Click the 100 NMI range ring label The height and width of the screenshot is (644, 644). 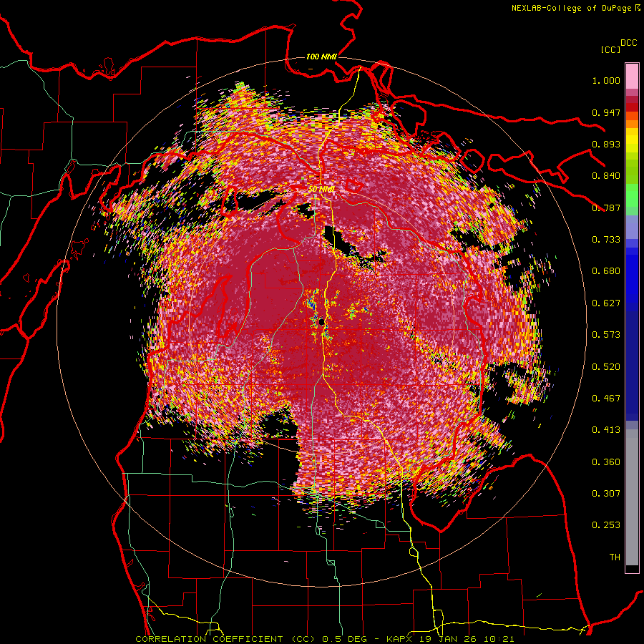click(321, 57)
